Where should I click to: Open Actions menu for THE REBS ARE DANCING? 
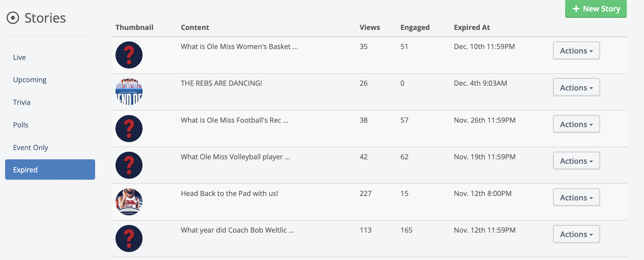(x=576, y=87)
